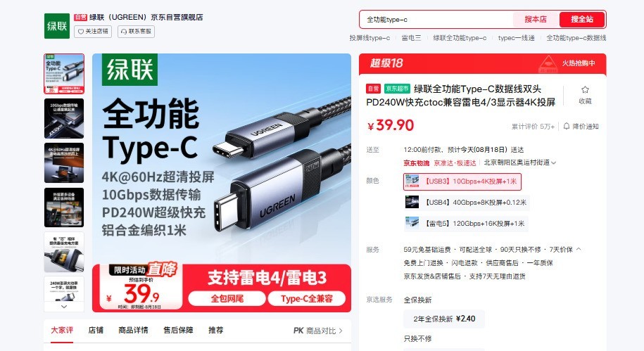
Task: Click the 京东超市 green badge
Action: tap(397, 89)
